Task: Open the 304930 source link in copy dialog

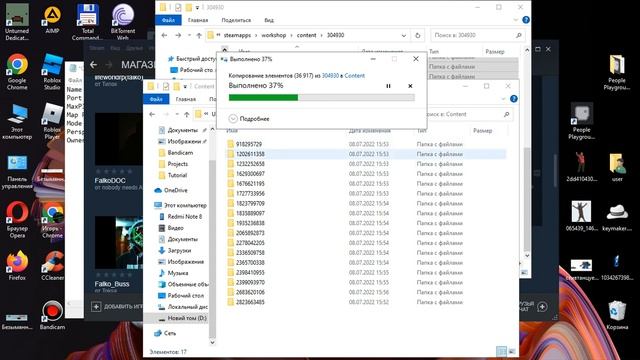Action: coord(330,76)
